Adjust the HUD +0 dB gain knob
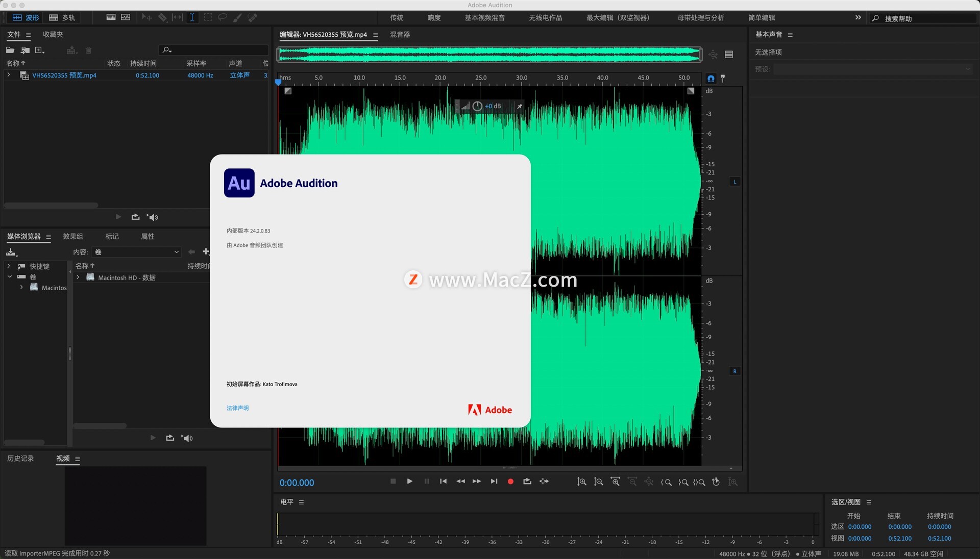This screenshot has height=559, width=980. tap(477, 106)
